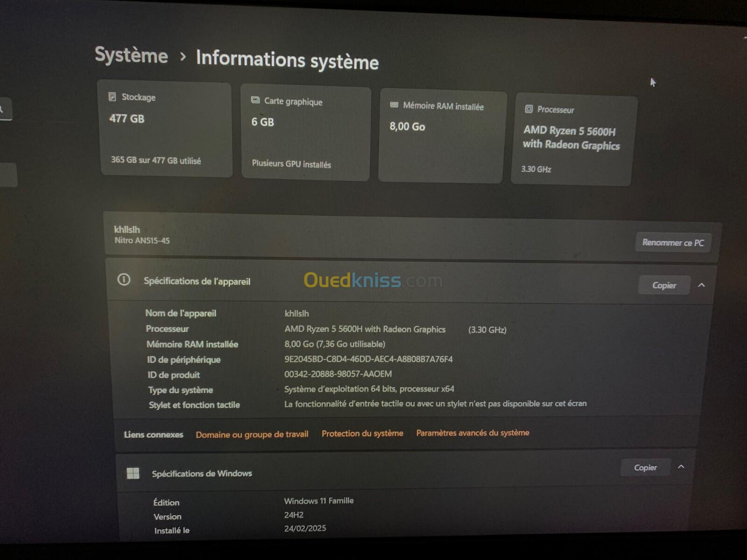The width and height of the screenshot is (747, 560).
Task: Click the Mémoire RAM installée icon
Action: pos(394,105)
